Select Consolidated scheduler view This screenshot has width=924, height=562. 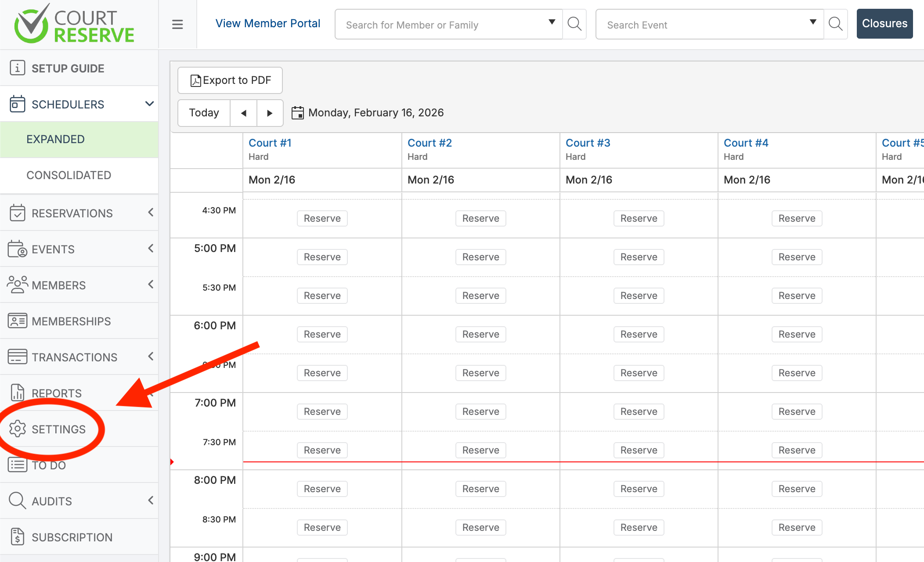(69, 175)
